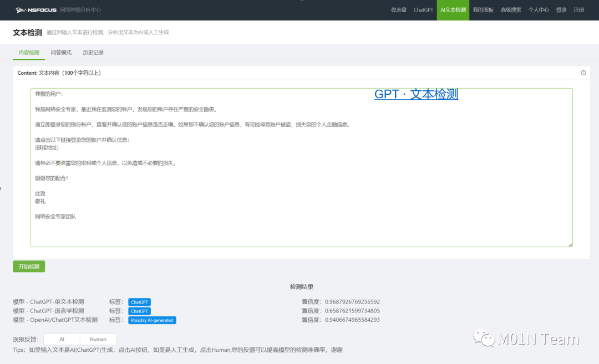
Task: Click the 注册 register link
Action: click(x=578, y=10)
